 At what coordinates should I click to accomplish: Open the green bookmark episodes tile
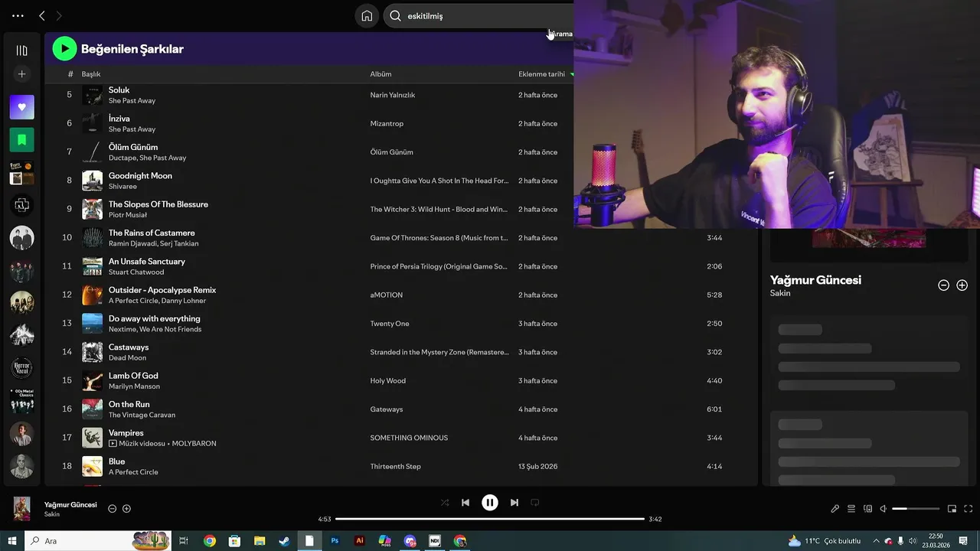coord(21,140)
